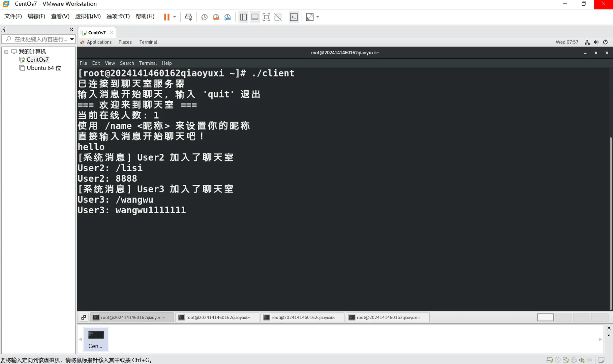This screenshot has width=613, height=364.
Task: Open the terminal View menu
Action: click(x=110, y=63)
